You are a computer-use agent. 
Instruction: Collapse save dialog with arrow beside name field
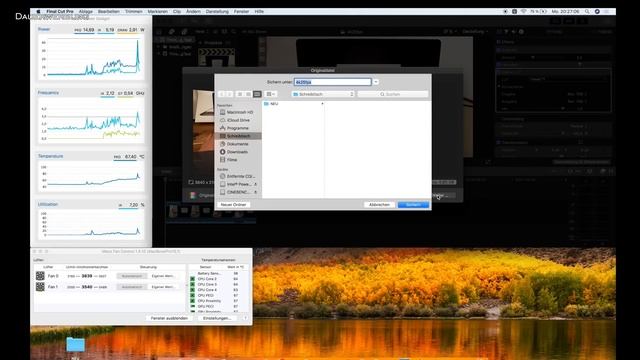[376, 82]
